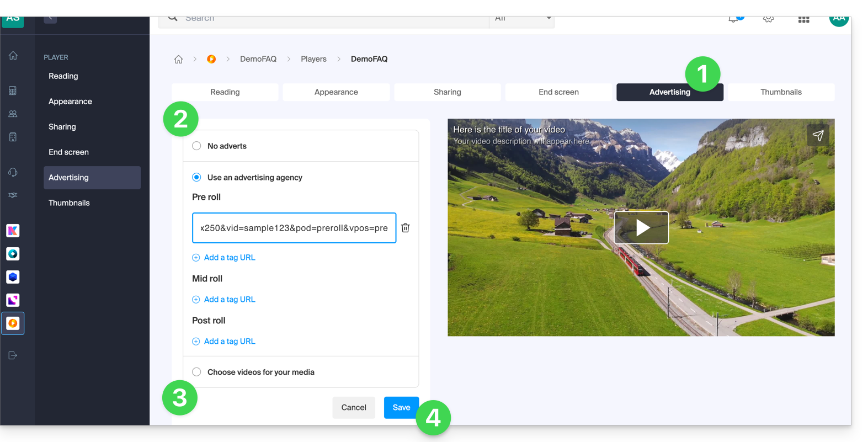Delete the pre roll tag URL

click(405, 228)
